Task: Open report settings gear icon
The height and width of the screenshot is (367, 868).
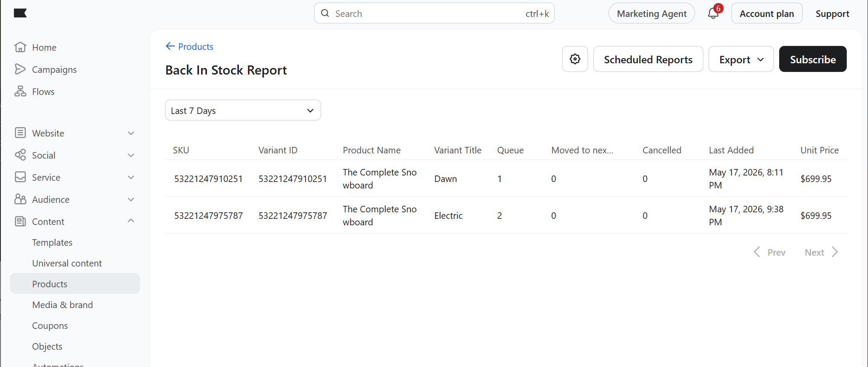Action: click(x=575, y=59)
